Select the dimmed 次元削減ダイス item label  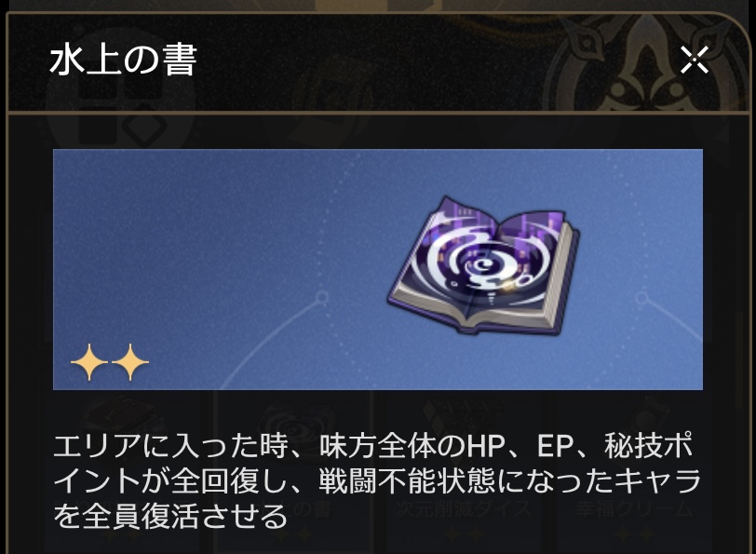(463, 509)
